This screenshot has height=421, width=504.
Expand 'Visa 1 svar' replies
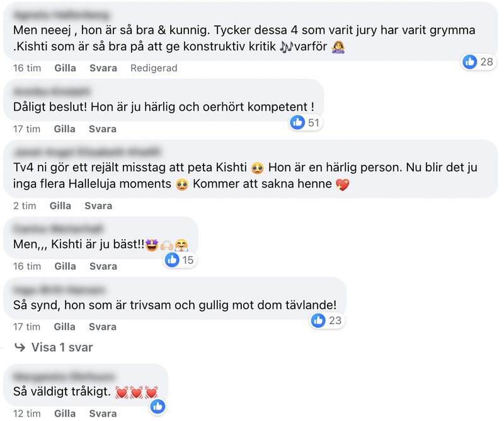click(x=62, y=347)
